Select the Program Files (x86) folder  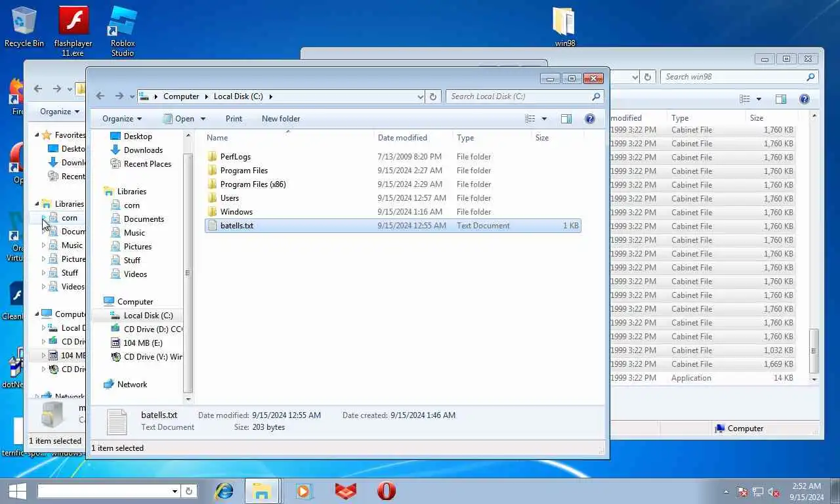253,184
